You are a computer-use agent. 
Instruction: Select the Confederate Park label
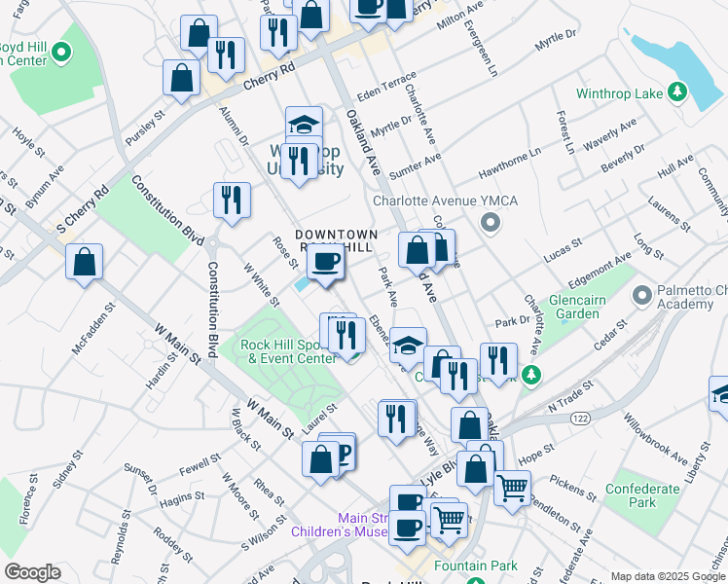point(642,495)
